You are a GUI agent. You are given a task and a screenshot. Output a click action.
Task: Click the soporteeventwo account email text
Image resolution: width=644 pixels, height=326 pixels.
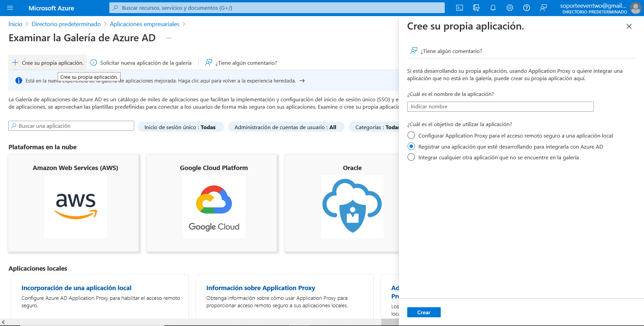click(x=593, y=5)
